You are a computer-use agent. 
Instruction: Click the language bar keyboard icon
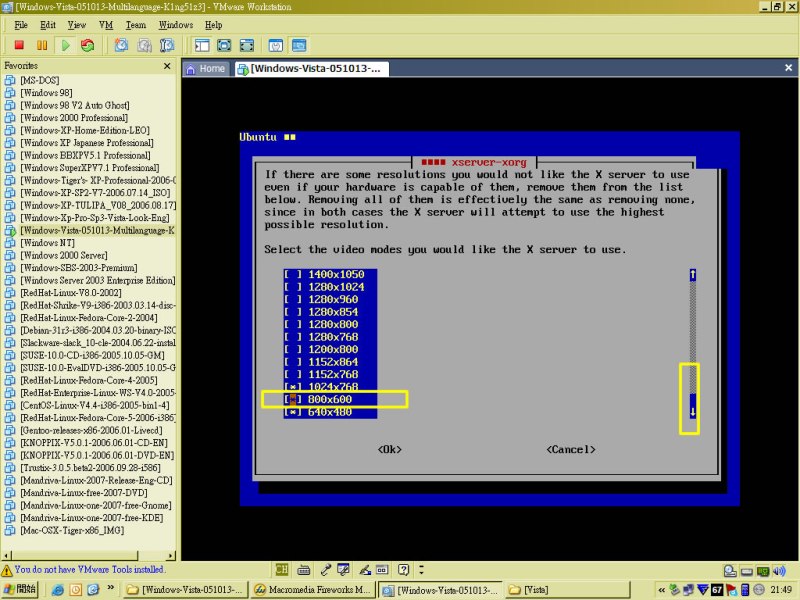(304, 569)
